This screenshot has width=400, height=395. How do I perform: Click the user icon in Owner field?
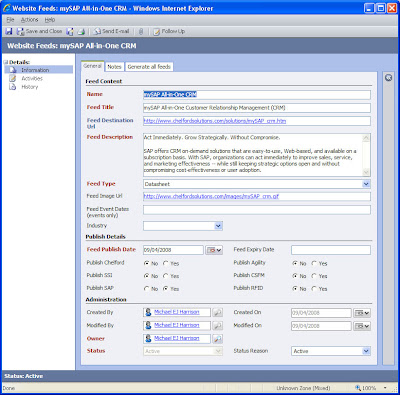coord(148,339)
